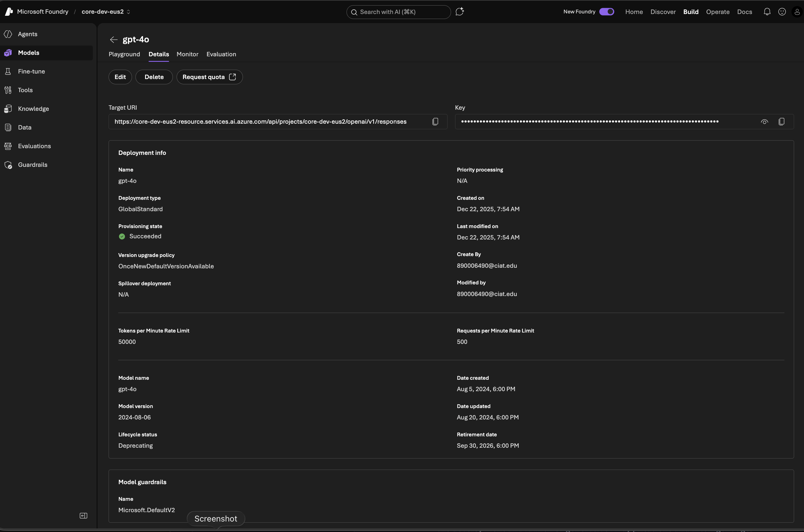Copy the Key value

pyautogui.click(x=781, y=122)
